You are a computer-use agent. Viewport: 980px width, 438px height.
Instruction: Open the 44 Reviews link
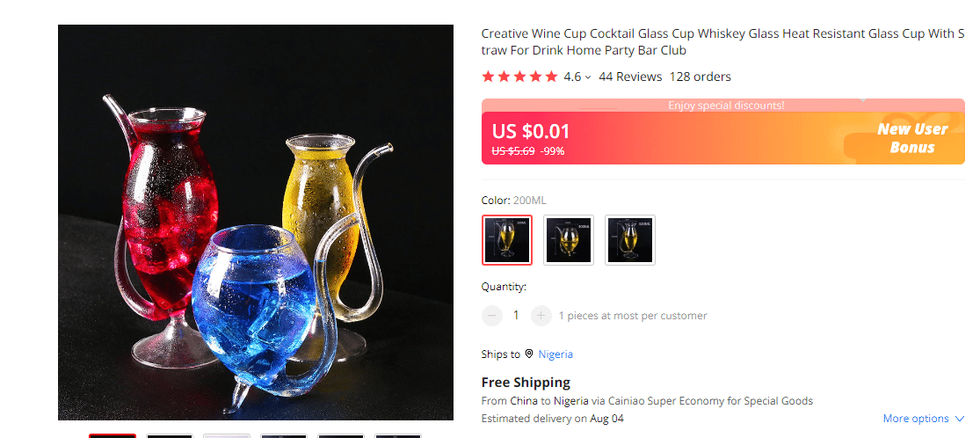coord(630,77)
